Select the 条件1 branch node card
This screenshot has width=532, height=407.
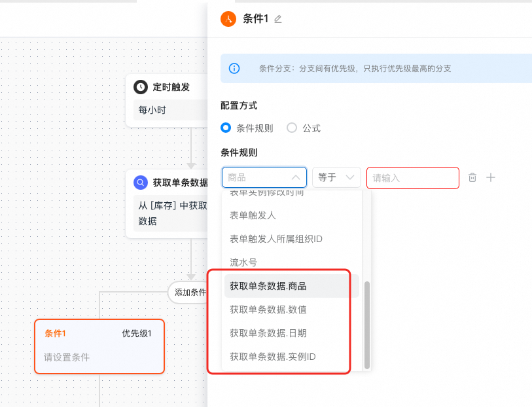coord(99,345)
